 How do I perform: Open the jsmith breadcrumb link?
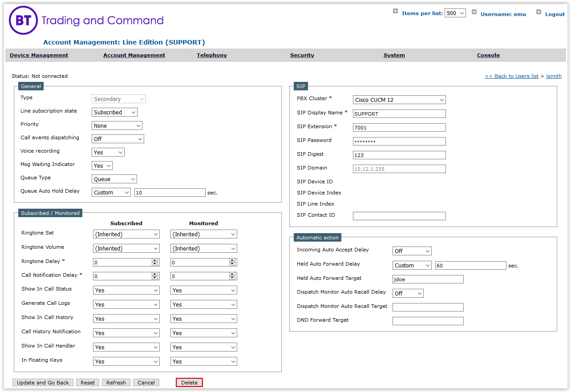pyautogui.click(x=554, y=76)
